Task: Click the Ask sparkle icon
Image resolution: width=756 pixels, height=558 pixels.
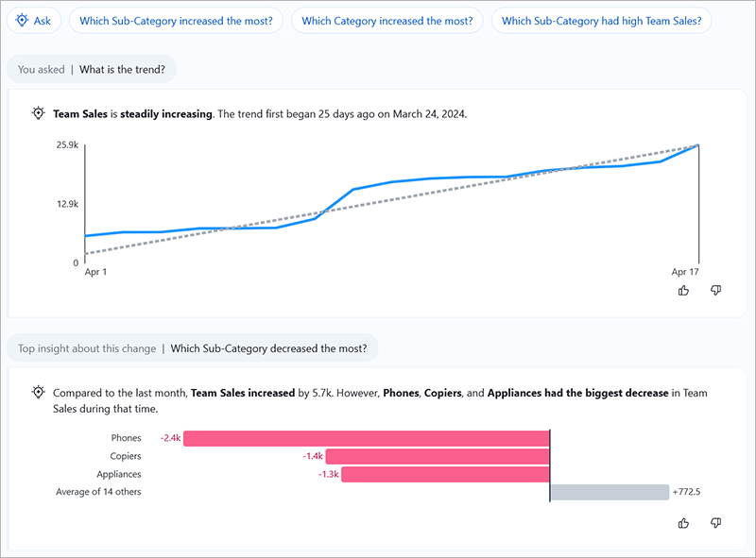Action: click(x=21, y=21)
